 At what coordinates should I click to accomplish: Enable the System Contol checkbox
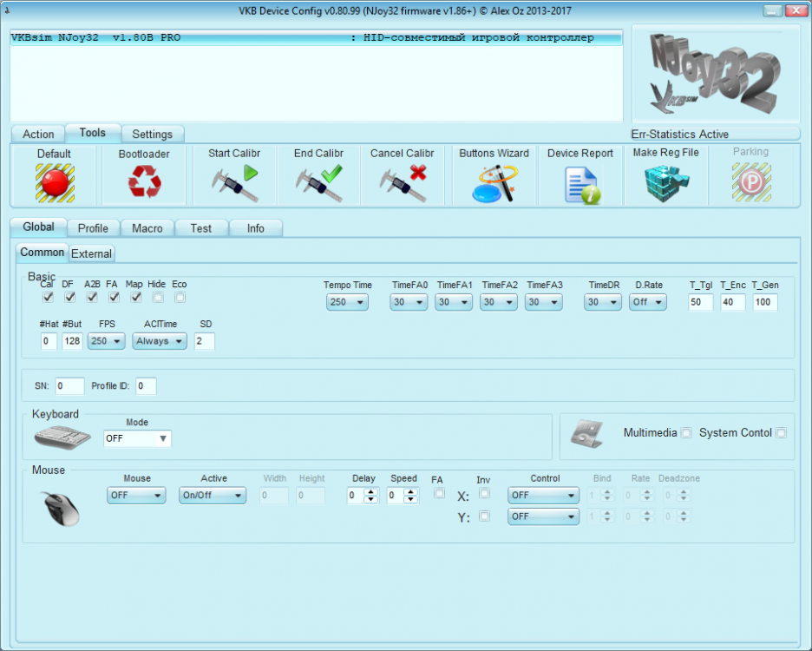tap(782, 433)
